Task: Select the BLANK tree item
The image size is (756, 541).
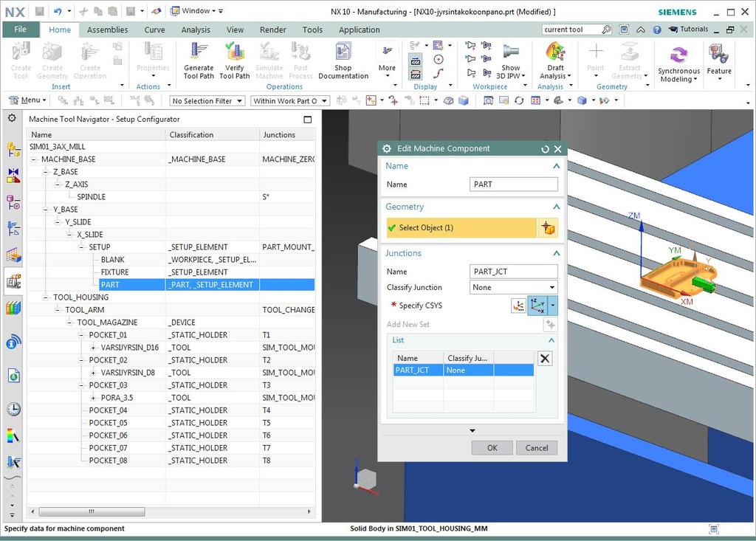Action: (x=113, y=259)
